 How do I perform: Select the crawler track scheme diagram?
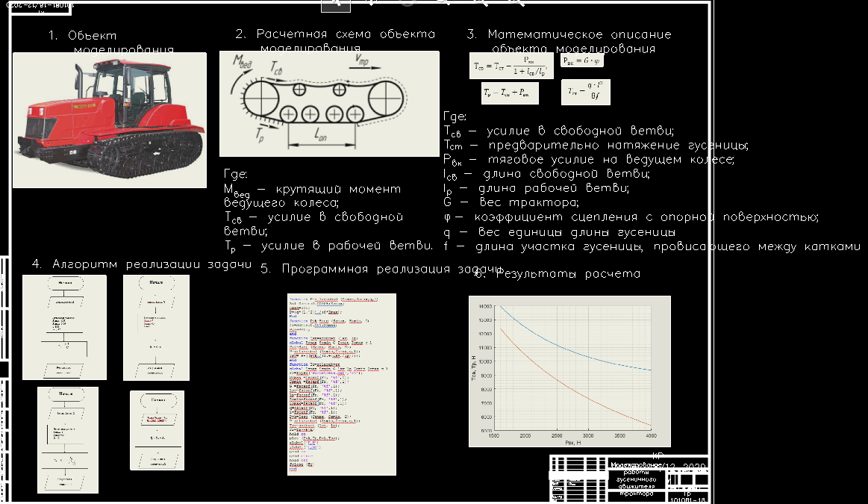(x=329, y=104)
